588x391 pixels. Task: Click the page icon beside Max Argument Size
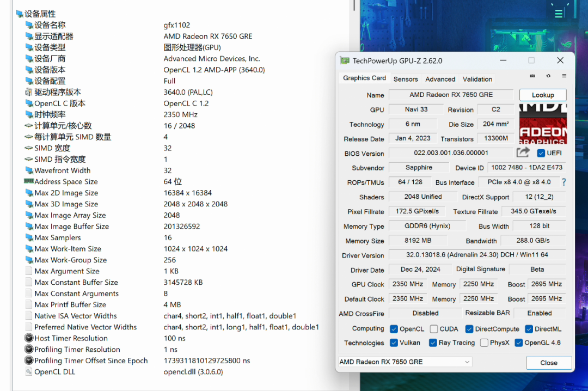click(29, 271)
